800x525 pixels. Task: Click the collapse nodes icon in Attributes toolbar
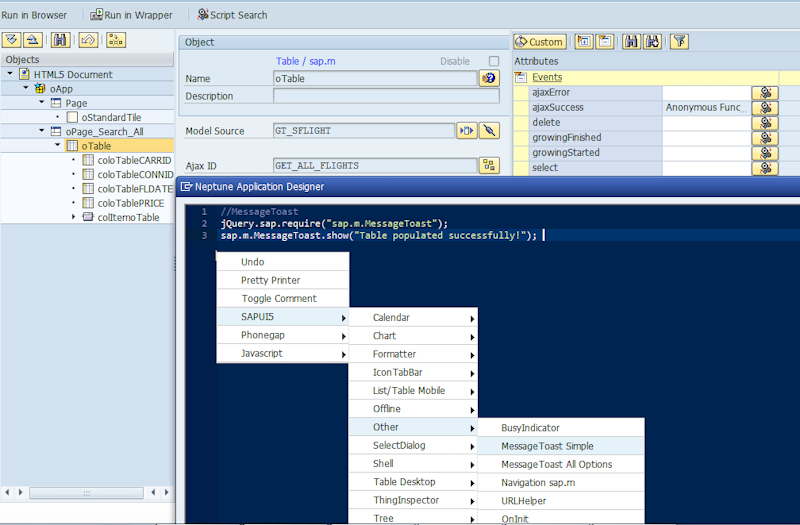point(605,41)
